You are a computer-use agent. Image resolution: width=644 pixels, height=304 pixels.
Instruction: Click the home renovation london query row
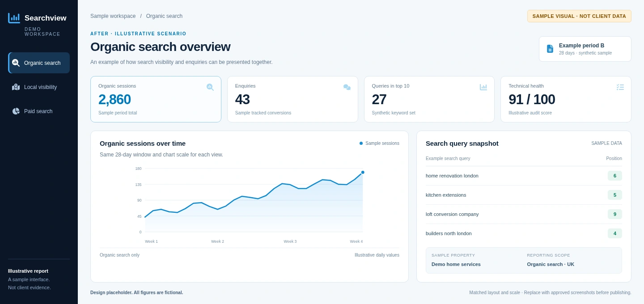pyautogui.click(x=524, y=176)
